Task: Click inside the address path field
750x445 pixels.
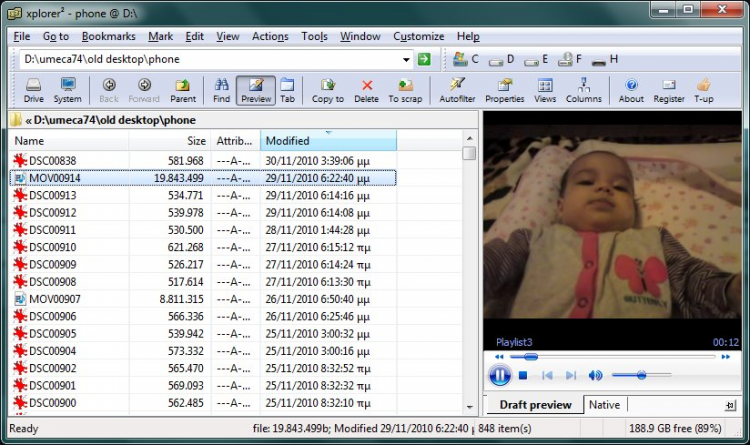Action: (x=210, y=59)
